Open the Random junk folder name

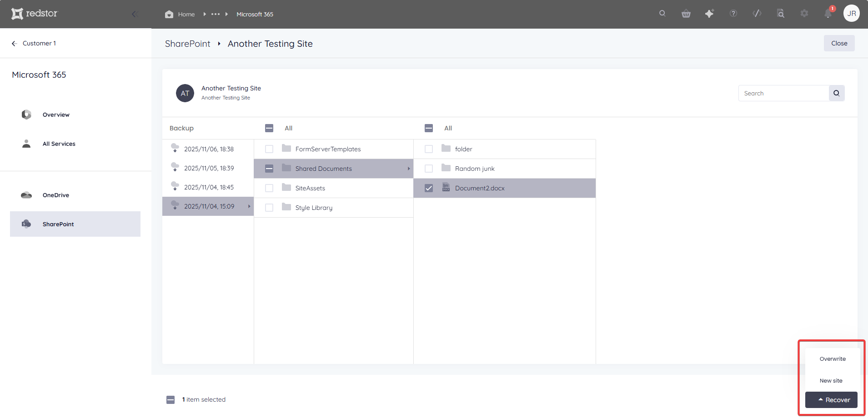[475, 169]
